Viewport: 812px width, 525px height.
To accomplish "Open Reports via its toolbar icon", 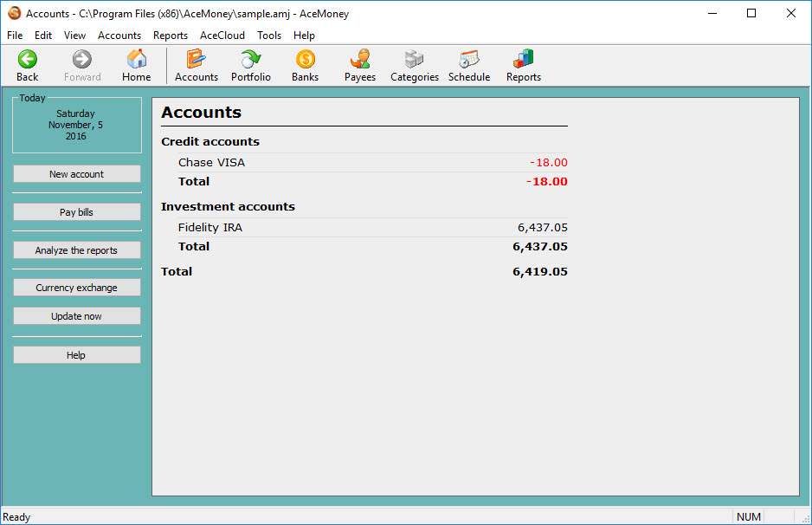I will pos(523,65).
